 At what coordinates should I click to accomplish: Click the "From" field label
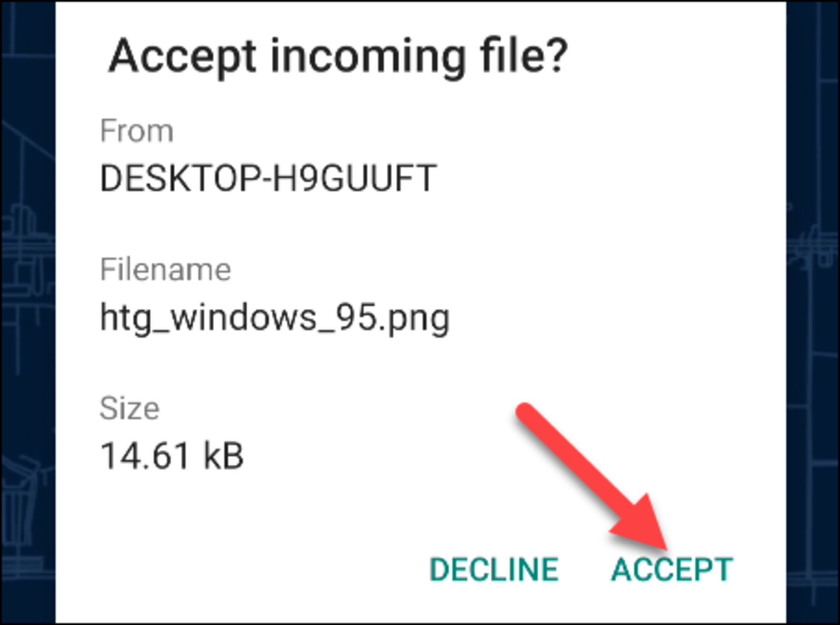tap(136, 131)
